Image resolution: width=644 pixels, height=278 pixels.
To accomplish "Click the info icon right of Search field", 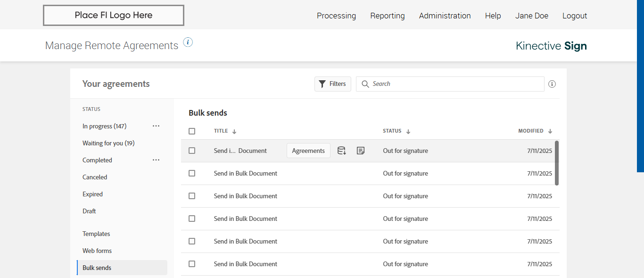I will click(552, 84).
